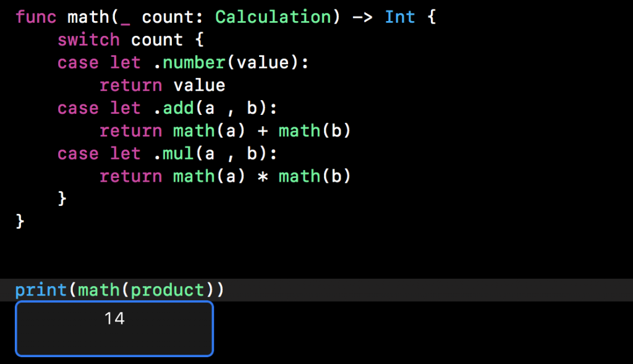Click '.number(value):' case pattern

231,62
